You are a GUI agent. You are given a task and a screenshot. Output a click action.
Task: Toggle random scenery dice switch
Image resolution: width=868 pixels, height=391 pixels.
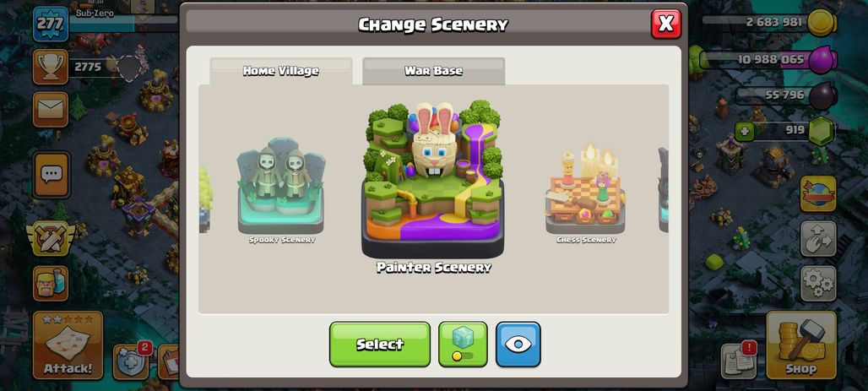coord(463,344)
